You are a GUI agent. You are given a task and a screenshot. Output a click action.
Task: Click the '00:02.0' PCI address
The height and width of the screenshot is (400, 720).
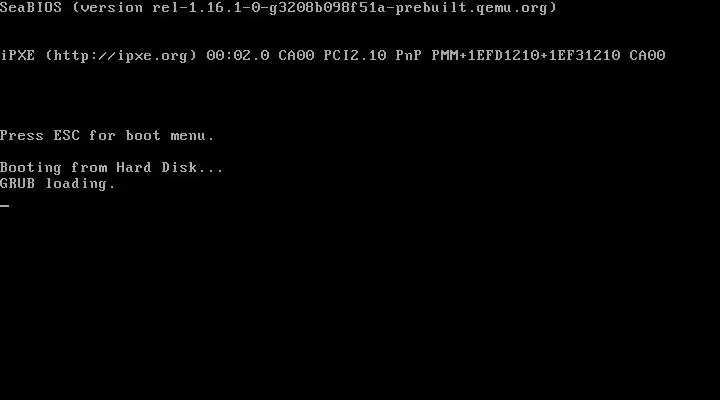pos(238,56)
